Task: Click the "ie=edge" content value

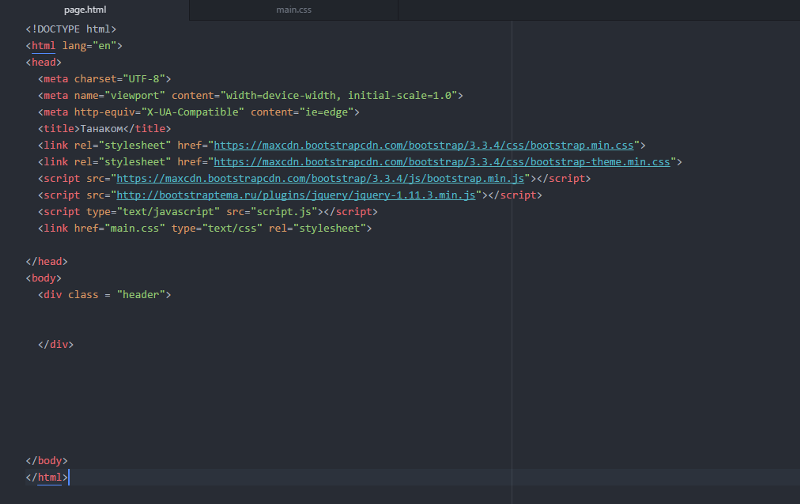Action: [x=326, y=112]
